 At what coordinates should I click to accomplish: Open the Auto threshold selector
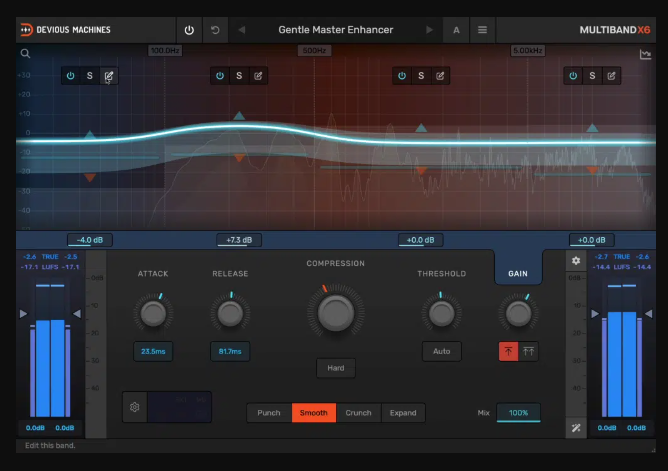pyautogui.click(x=441, y=351)
